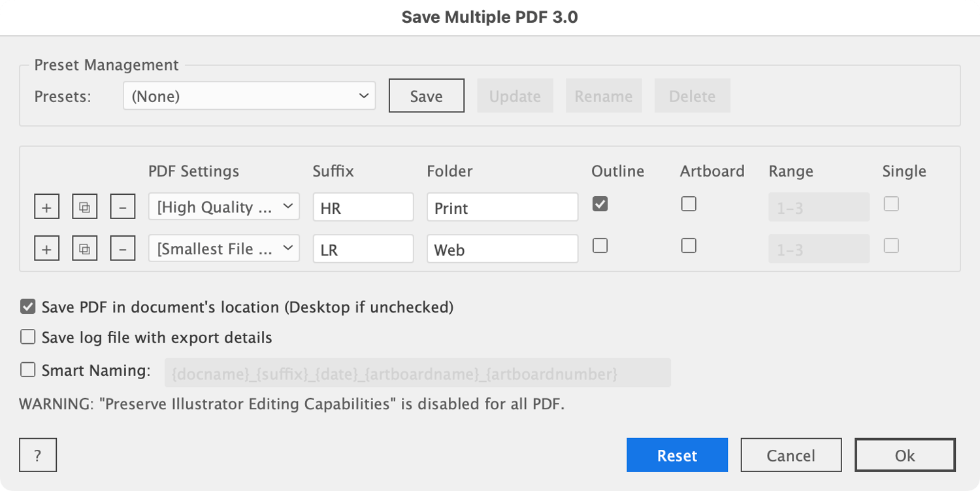Duplicate the High Quality PDF settings row

84,207
